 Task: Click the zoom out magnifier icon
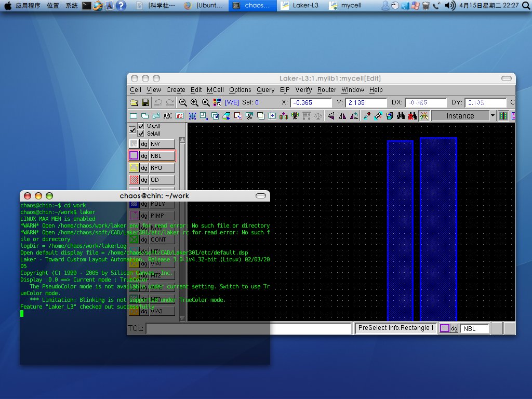point(183,102)
